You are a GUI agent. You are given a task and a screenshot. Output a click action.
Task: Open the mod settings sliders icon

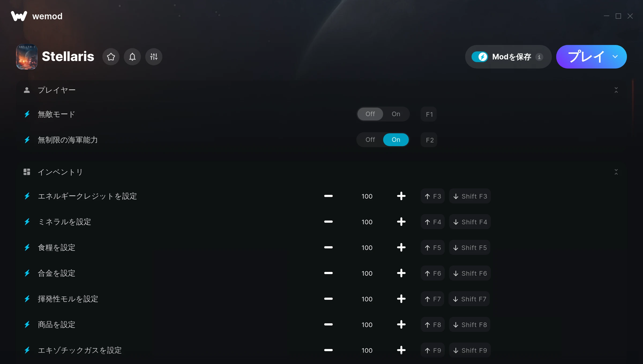154,57
